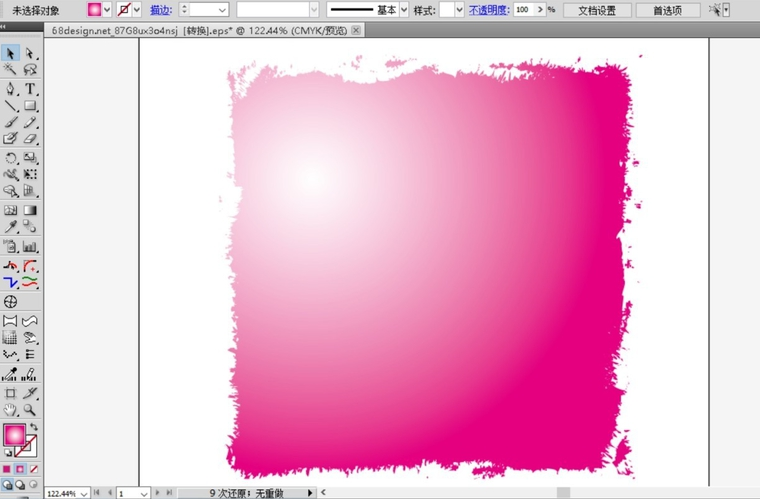The width and height of the screenshot is (760, 499).
Task: Pick the Free Transform tool
Action: pyautogui.click(x=30, y=174)
